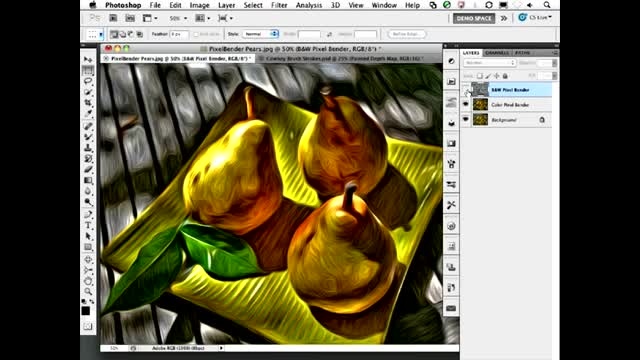The image size is (640, 360).
Task: Select the Hand tool
Action: point(88,281)
